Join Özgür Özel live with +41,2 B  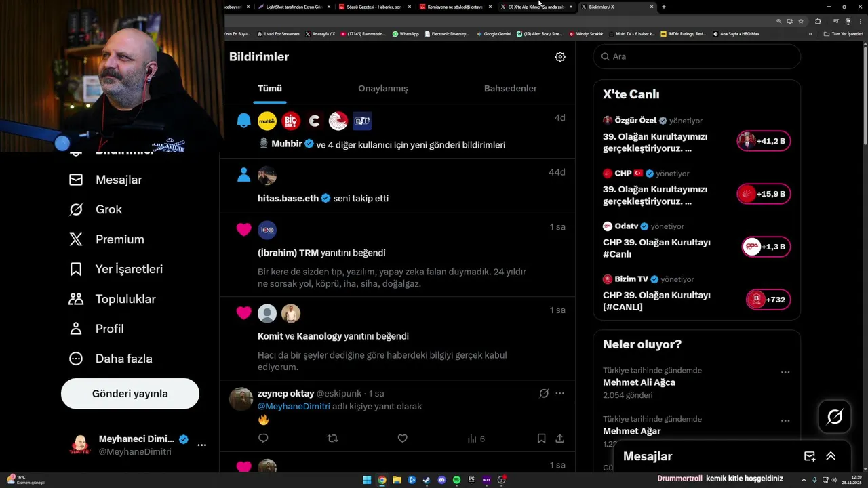pos(764,141)
